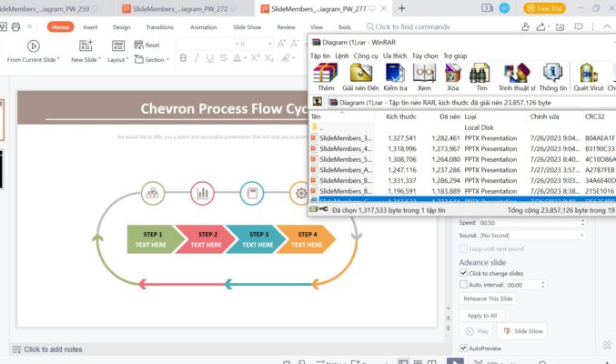Toggle 'Click to change slides' checkbox
616x364 pixels.
pyautogui.click(x=463, y=273)
